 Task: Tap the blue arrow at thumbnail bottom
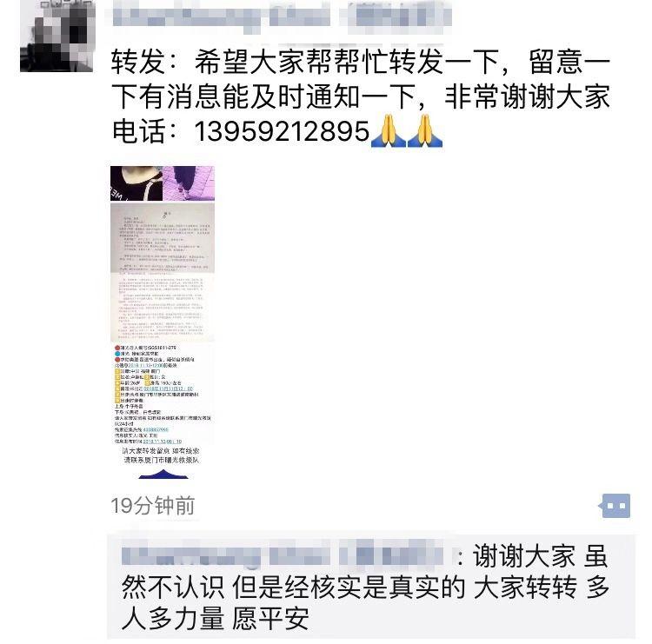pos(163,474)
